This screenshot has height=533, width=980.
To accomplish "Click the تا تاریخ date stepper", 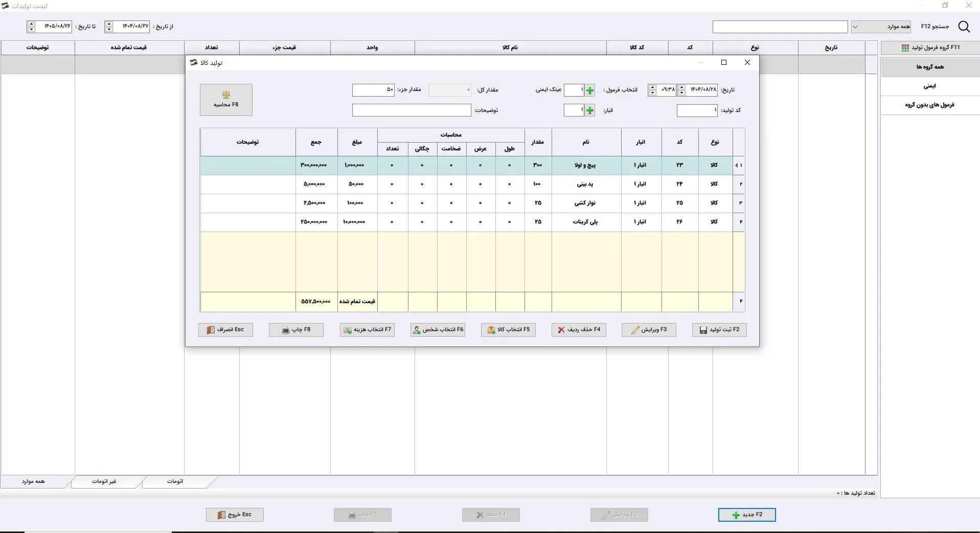I will [31, 27].
